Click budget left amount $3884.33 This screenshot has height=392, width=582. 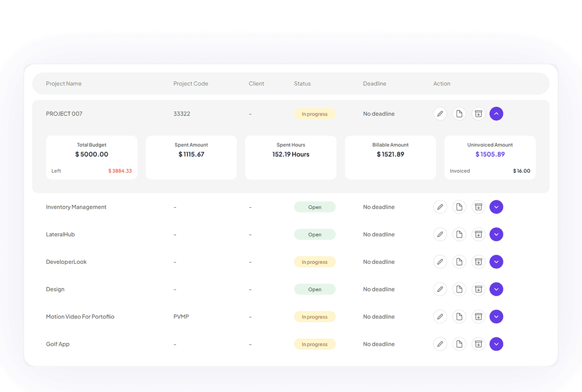[x=120, y=171]
